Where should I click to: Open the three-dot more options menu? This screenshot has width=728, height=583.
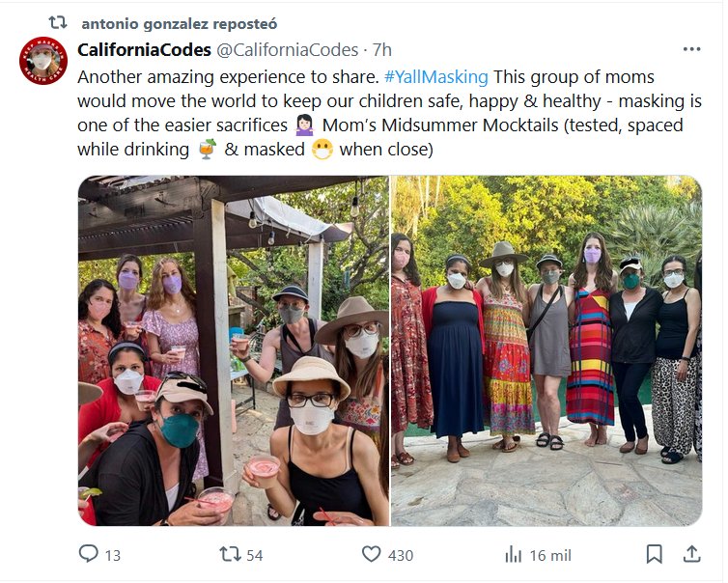click(x=691, y=49)
